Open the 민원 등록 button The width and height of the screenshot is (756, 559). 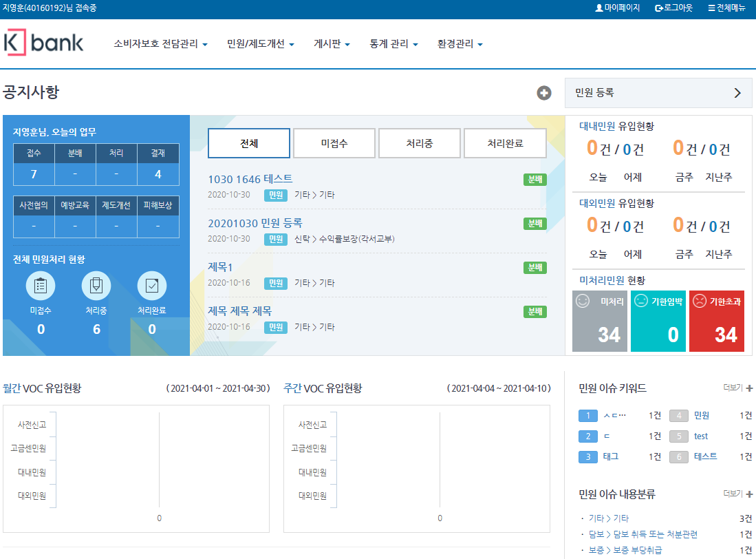coord(660,93)
